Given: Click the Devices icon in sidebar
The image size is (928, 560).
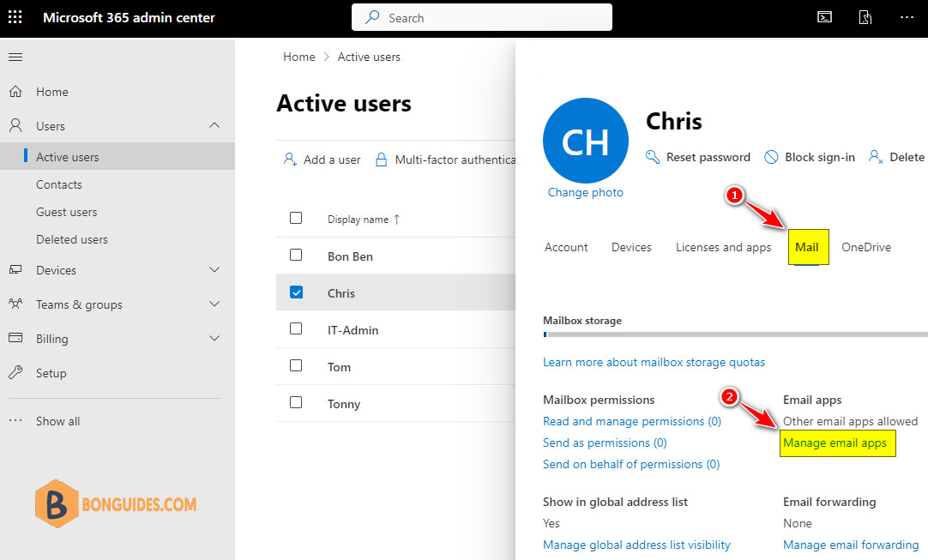Looking at the screenshot, I should pos(16,270).
